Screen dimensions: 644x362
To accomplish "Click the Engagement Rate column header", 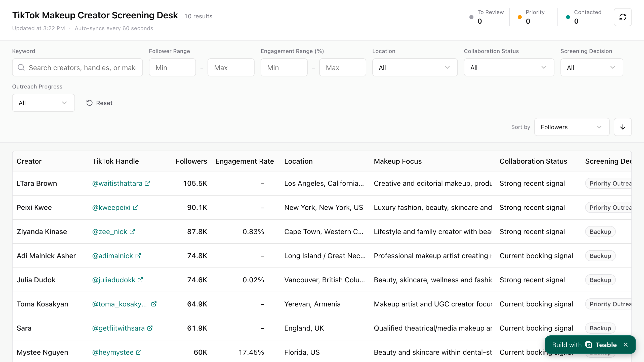I will [245, 161].
